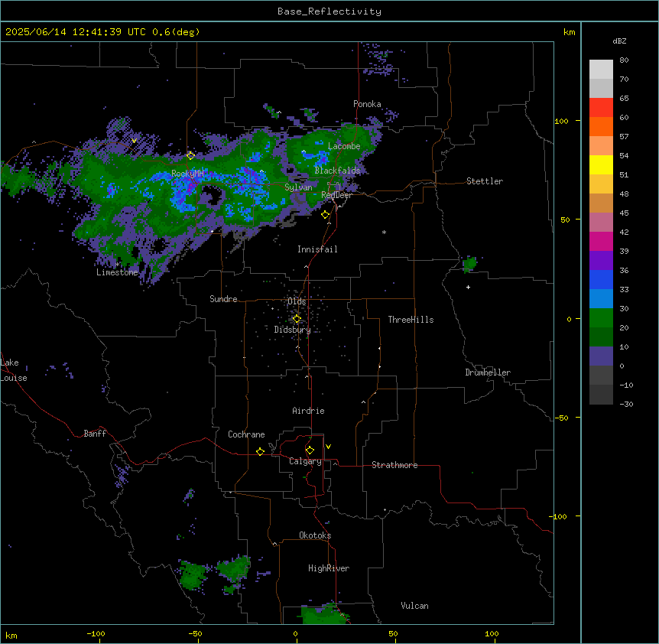Pick the purple 36-39 dBZ legend swatch
This screenshot has width=659, height=644.
click(601, 261)
